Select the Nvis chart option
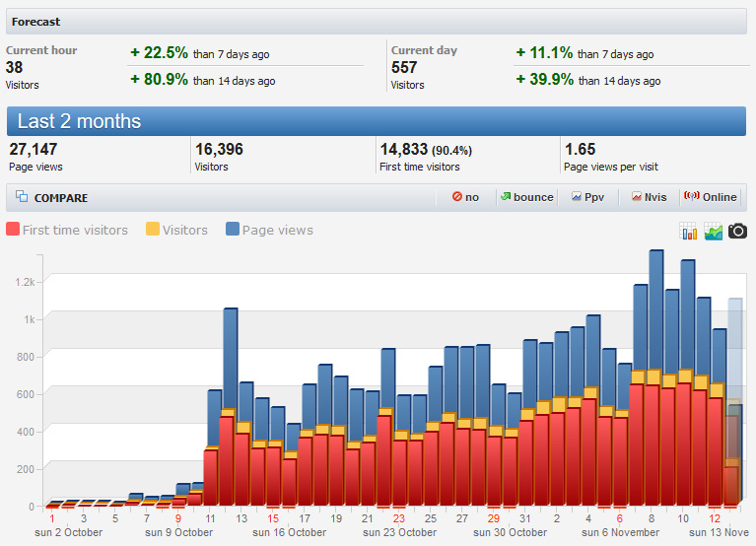The image size is (756, 546). point(649,197)
